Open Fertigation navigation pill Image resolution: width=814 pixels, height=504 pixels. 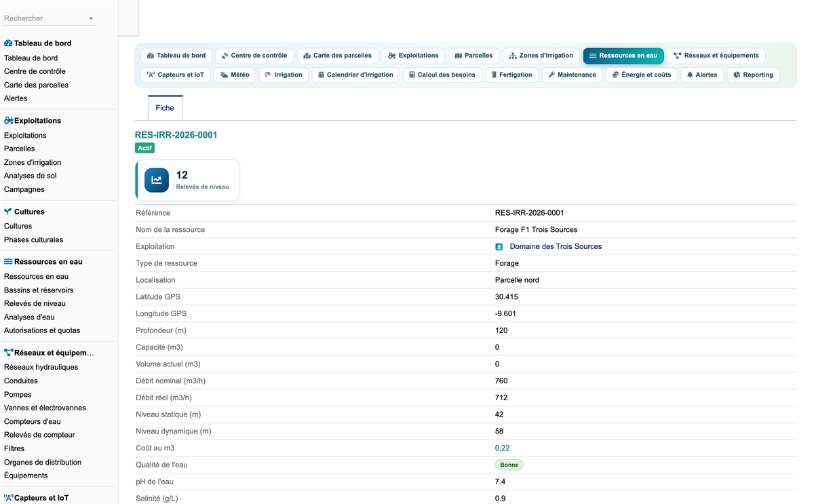coord(512,75)
